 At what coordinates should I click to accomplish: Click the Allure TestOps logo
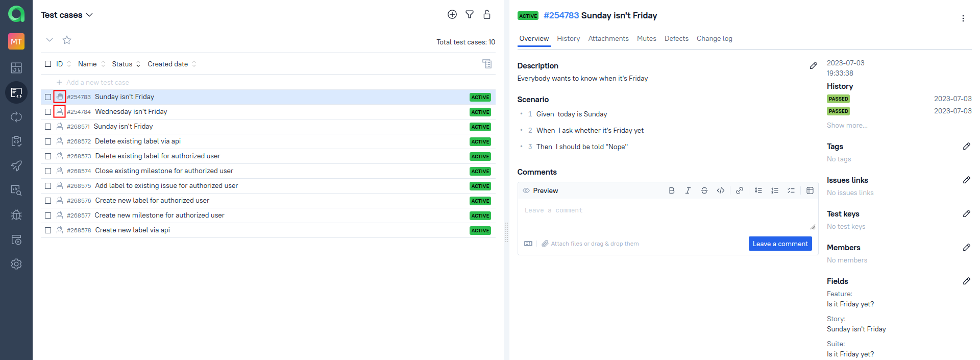[16, 14]
